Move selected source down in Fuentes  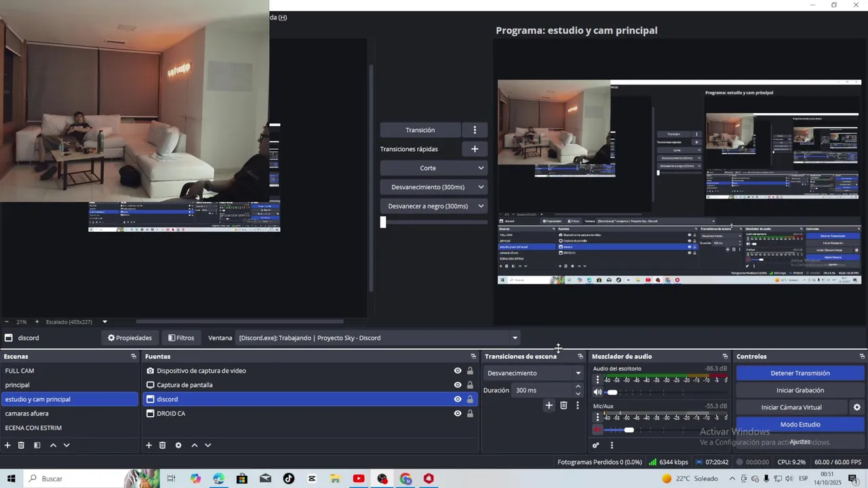pyautogui.click(x=208, y=445)
